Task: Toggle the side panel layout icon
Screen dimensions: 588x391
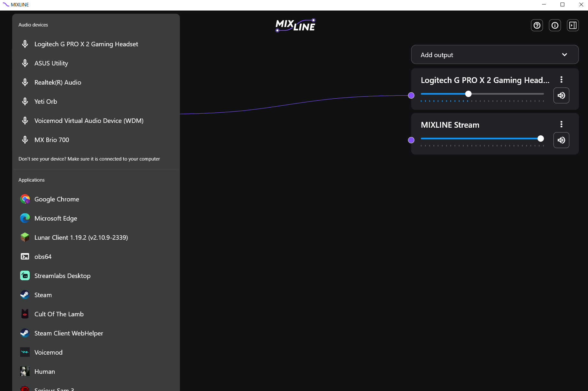Action: (573, 25)
